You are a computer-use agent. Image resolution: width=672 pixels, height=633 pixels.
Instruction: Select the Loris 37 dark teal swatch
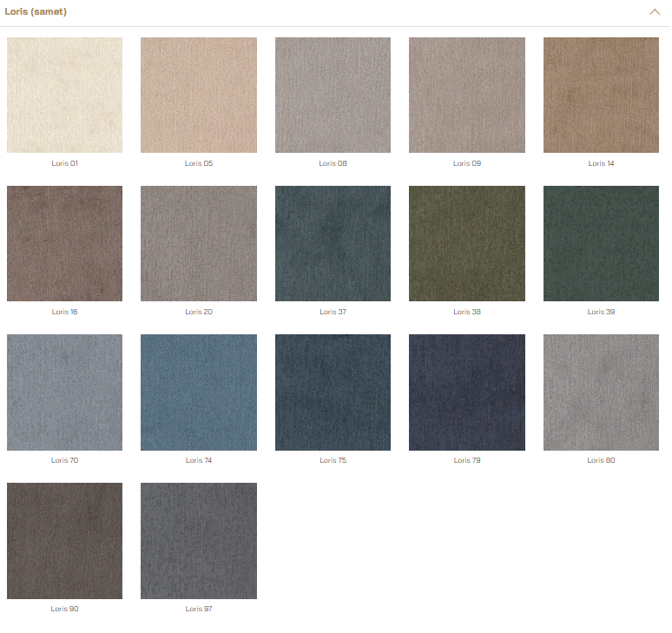coord(333,243)
